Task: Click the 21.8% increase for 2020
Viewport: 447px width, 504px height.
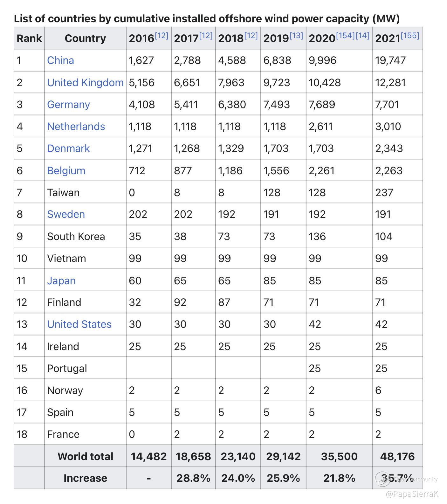Action: click(x=339, y=478)
